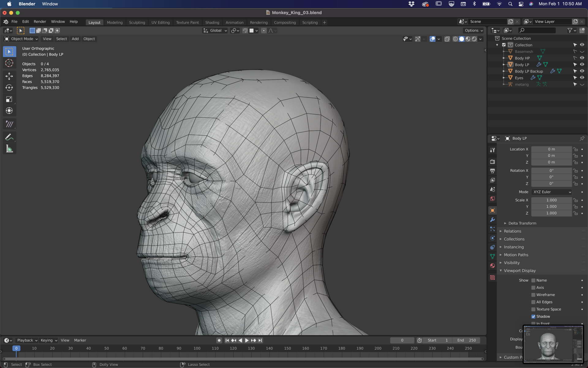Select the Move tool in the viewport toolbar

coord(9,76)
